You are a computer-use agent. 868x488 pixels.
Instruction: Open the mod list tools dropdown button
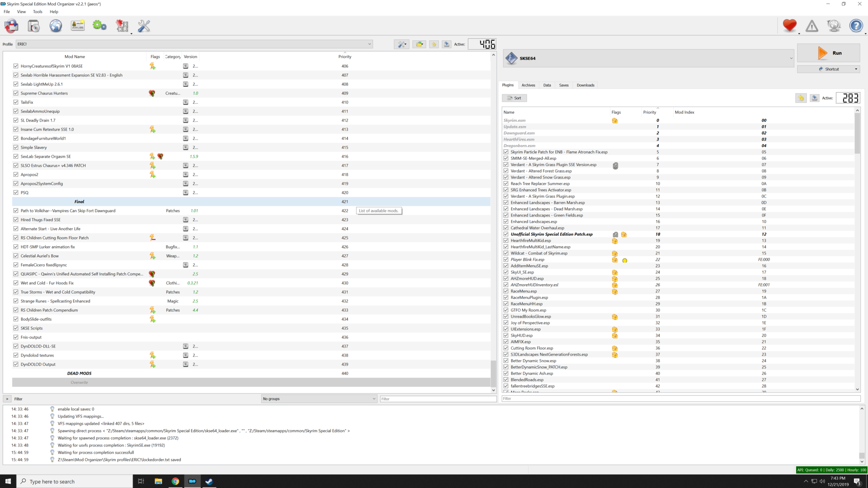tap(401, 44)
